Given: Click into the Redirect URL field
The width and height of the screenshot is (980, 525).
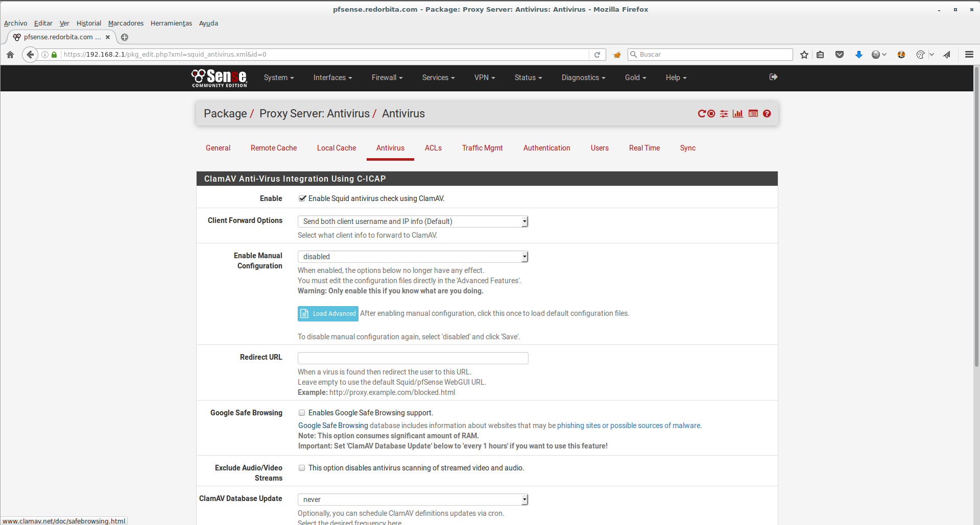Looking at the screenshot, I should pos(413,358).
